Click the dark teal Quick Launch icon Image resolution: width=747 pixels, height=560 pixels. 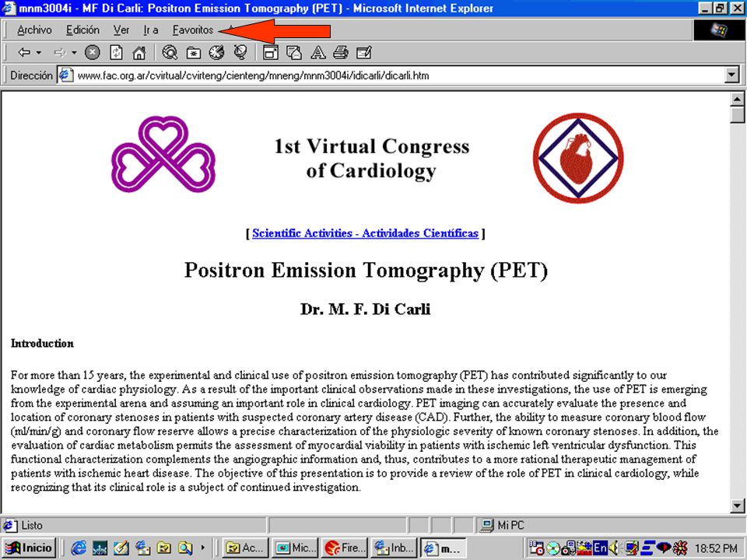[100, 548]
